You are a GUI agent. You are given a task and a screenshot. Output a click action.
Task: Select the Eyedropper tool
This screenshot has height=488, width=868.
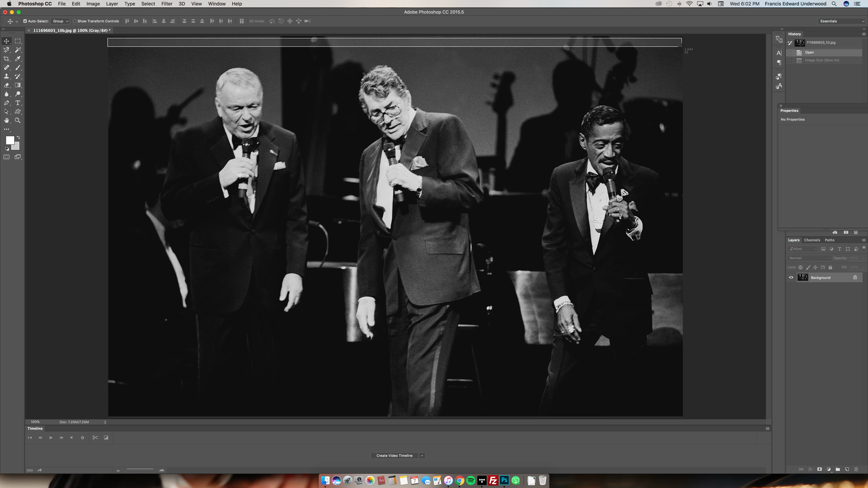18,59
